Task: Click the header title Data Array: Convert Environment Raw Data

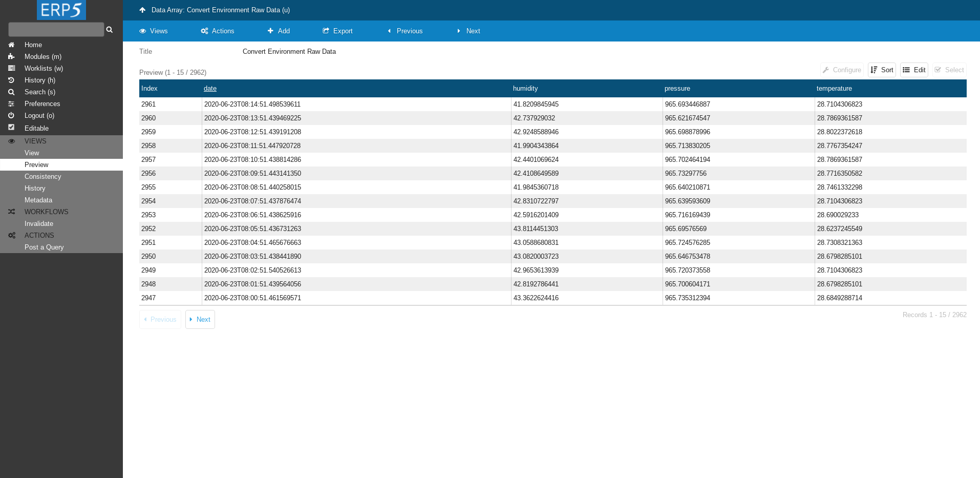Action: [x=221, y=10]
